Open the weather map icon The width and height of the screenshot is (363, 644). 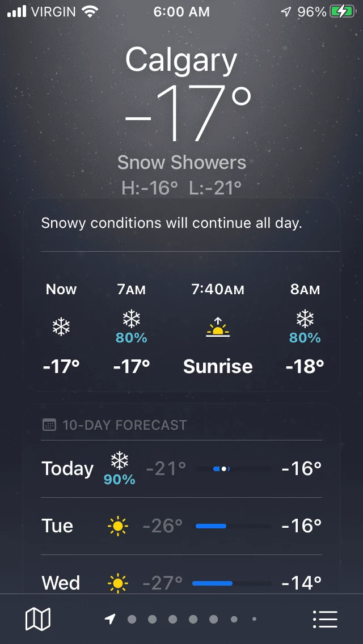[x=38, y=619]
